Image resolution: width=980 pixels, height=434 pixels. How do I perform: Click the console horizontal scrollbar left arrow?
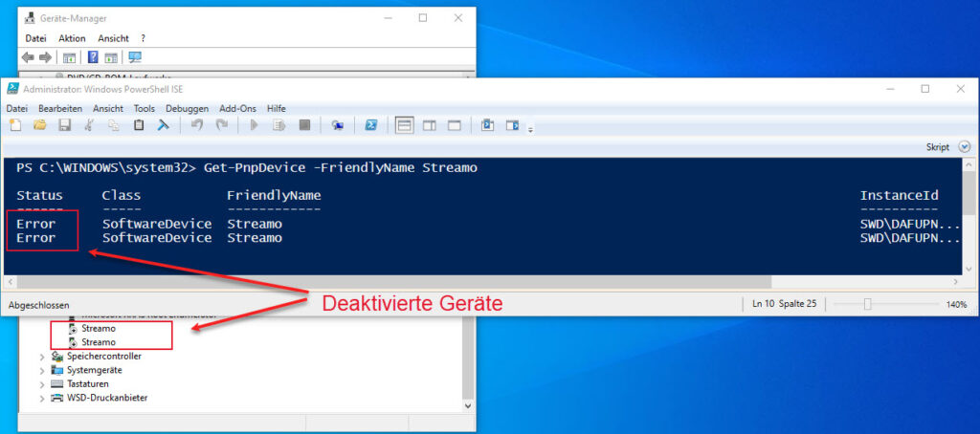[10, 282]
